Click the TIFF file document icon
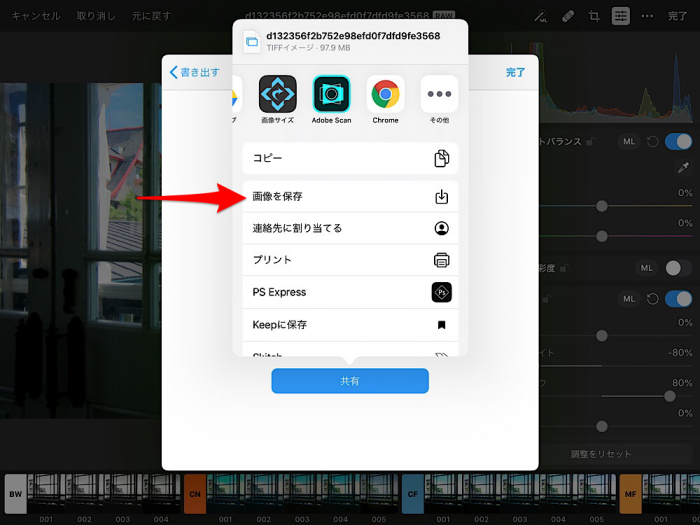 (252, 42)
